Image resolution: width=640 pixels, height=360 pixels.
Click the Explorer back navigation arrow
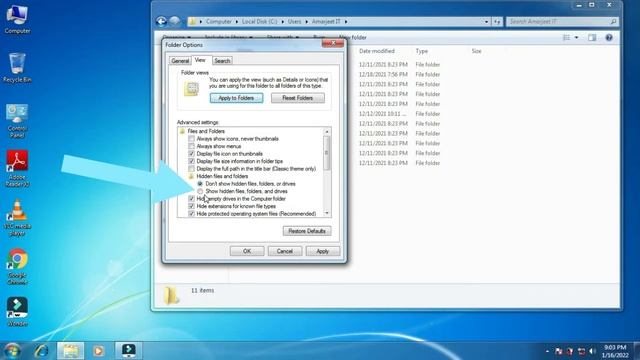pos(161,21)
